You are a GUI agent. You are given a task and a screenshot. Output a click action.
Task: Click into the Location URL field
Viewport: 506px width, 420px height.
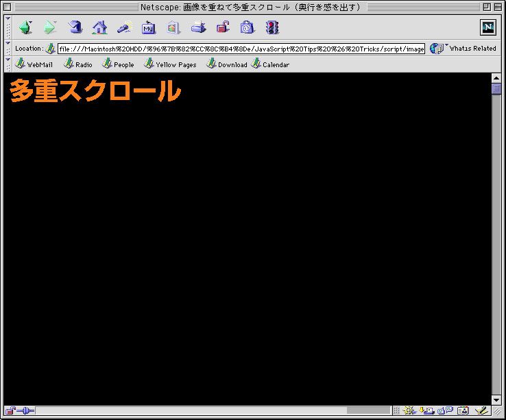tap(241, 49)
